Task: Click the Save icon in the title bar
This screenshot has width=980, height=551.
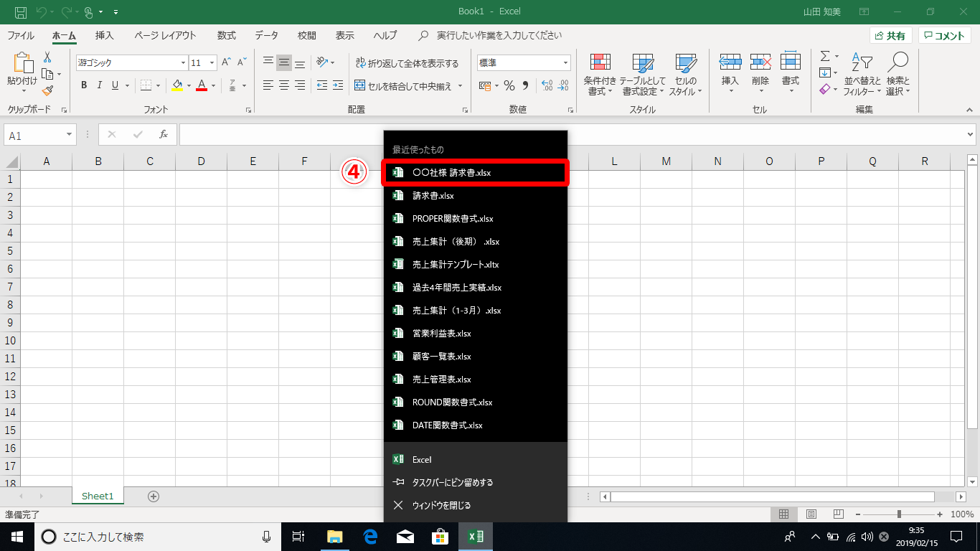Action: coord(21,11)
